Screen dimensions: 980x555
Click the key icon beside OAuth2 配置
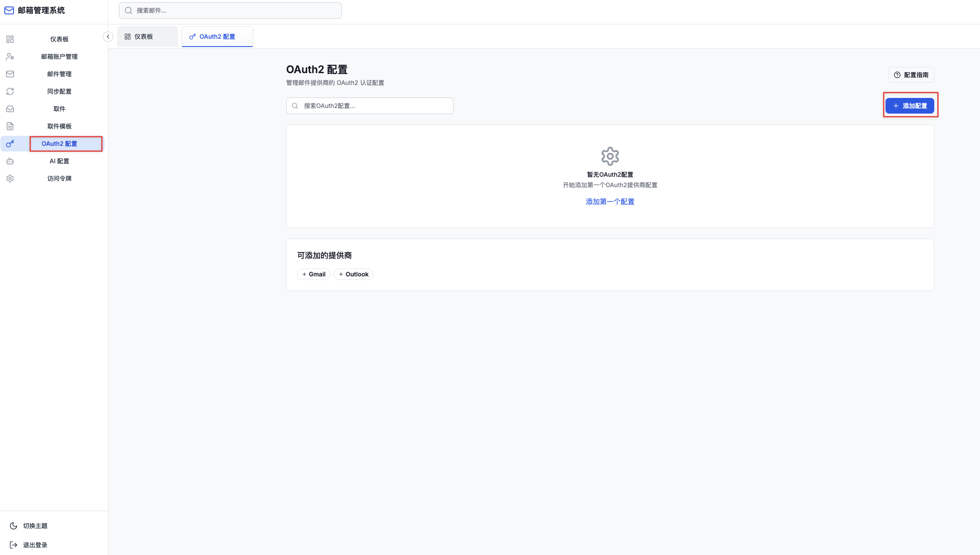[10, 144]
